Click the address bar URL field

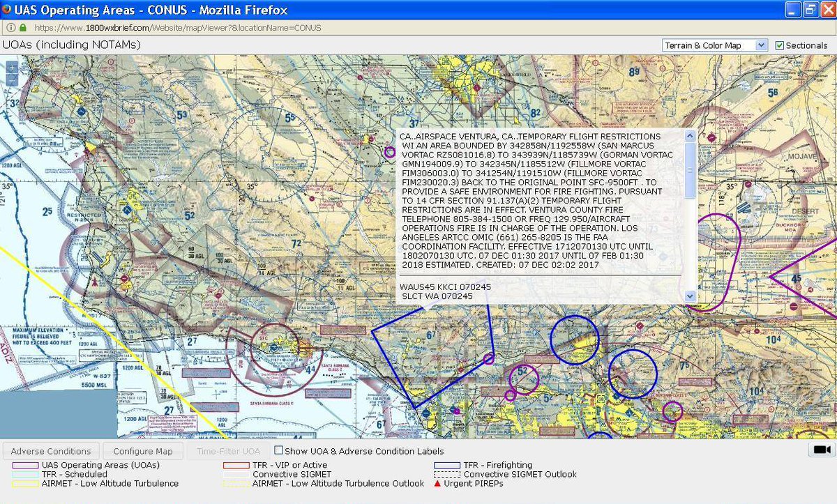(x=418, y=28)
